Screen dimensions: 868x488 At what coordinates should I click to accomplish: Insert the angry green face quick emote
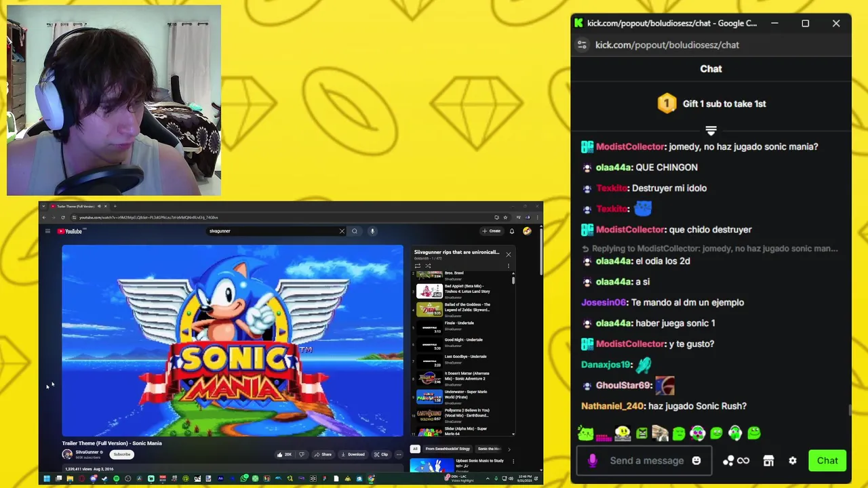click(x=642, y=432)
